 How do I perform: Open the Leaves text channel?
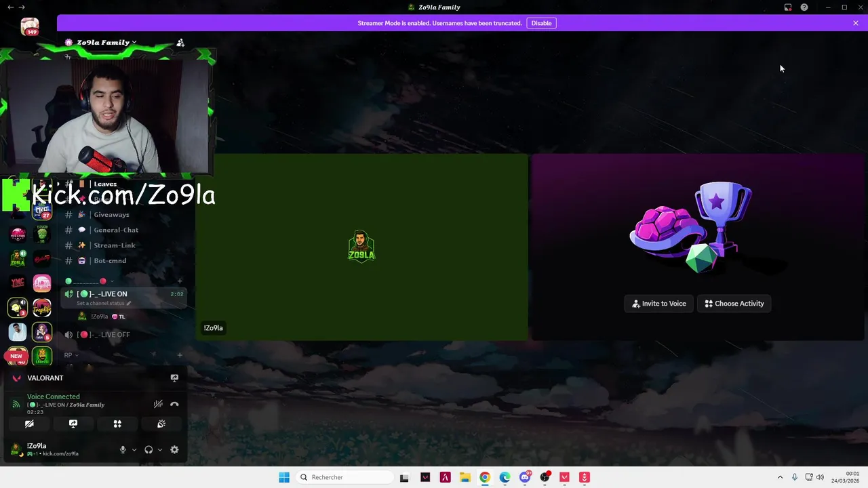click(105, 184)
